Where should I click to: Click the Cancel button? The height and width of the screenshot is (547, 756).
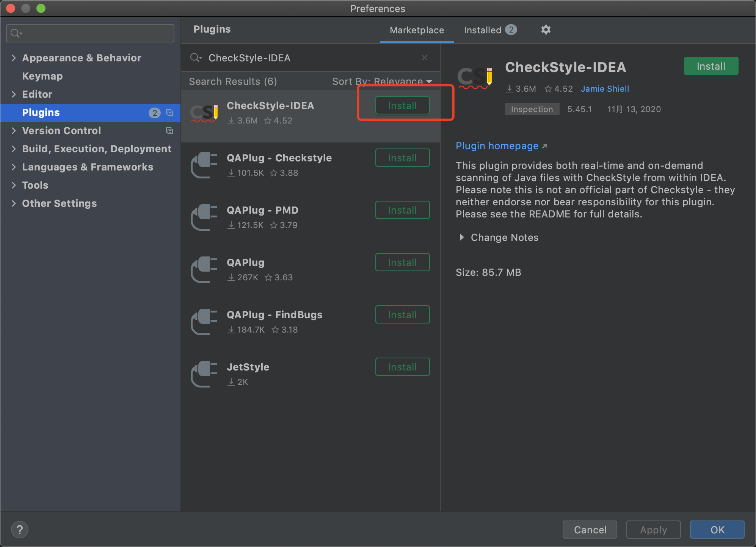click(590, 530)
